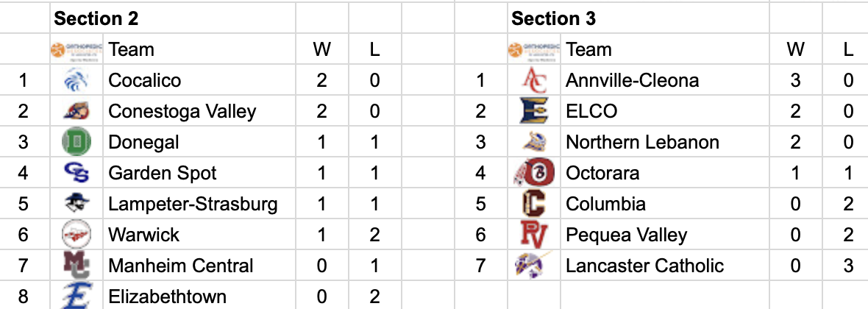868x309 pixels.
Task: Click the Pequea Valley PV logo
Action: pyautogui.click(x=533, y=235)
